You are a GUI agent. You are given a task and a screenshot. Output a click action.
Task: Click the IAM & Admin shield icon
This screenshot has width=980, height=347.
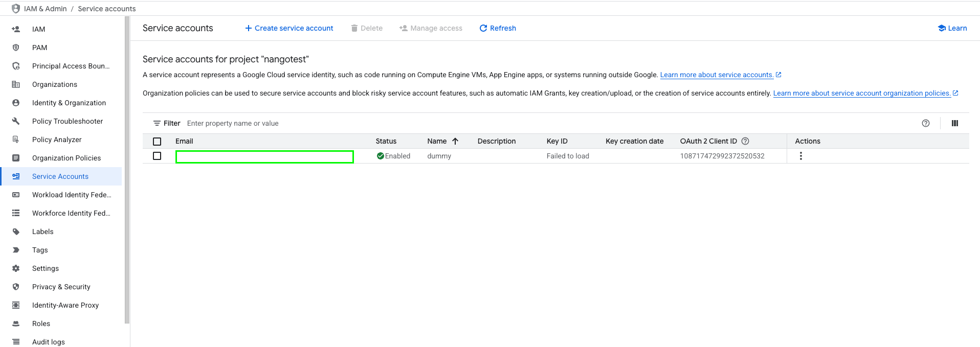[x=16, y=9]
